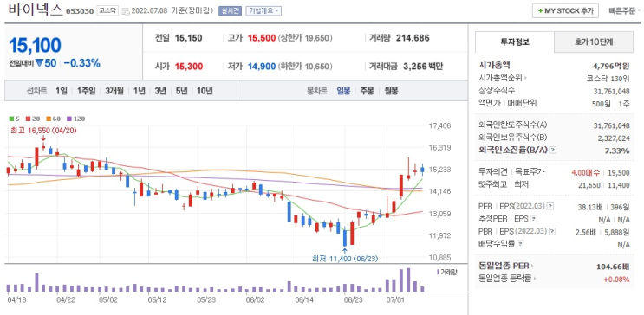
Task: Select the 월봉 candlestick chart
Action: [x=391, y=91]
